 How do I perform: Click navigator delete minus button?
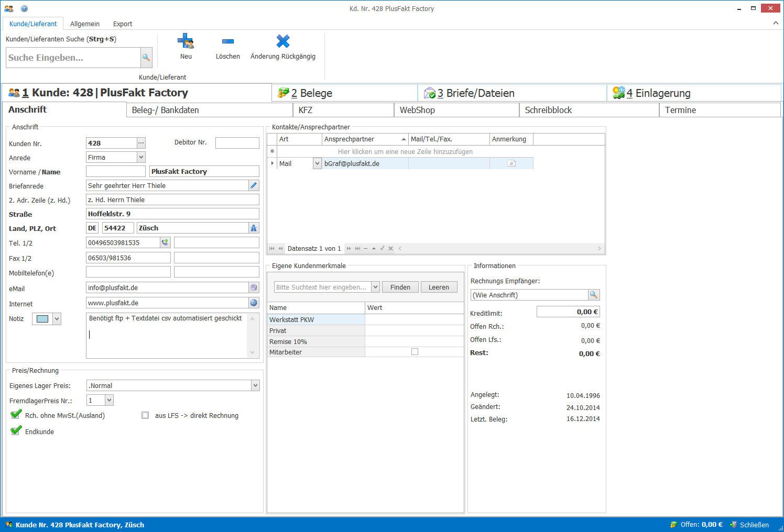[x=365, y=248]
